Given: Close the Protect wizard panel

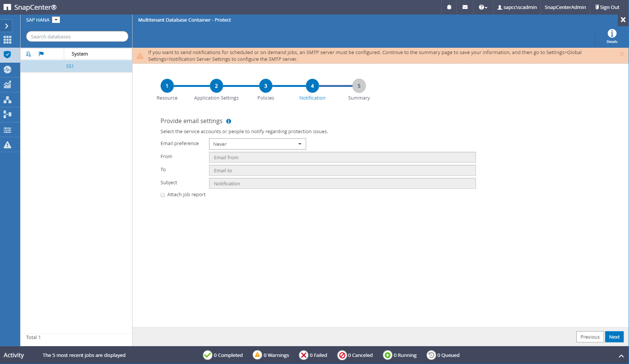Looking at the screenshot, I should click(623, 20).
